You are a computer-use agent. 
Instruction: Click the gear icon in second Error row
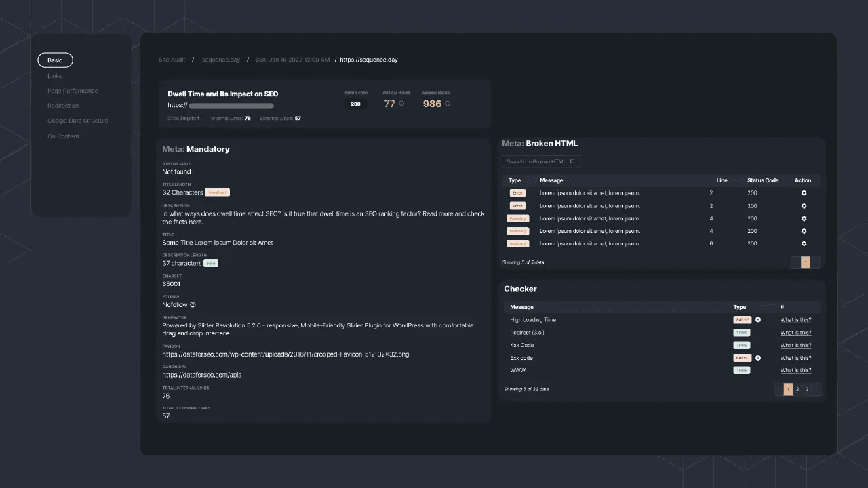click(804, 206)
